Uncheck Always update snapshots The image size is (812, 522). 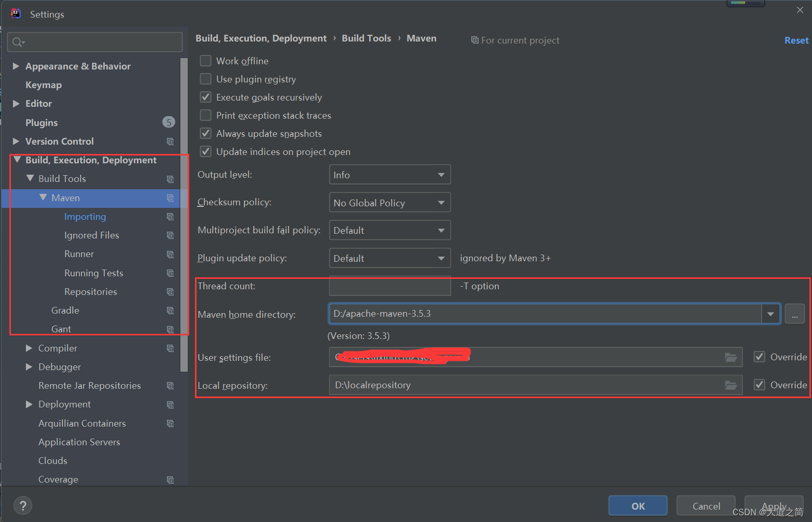click(x=206, y=133)
